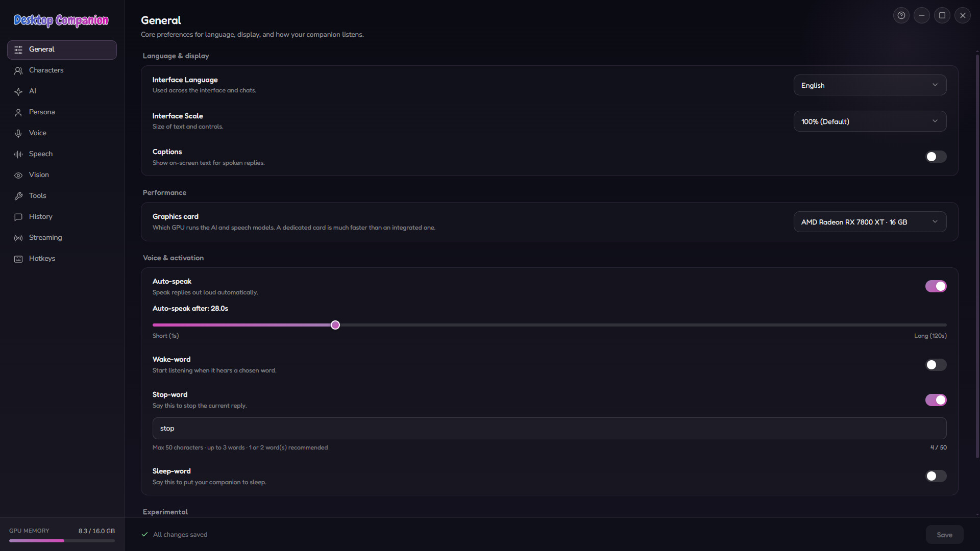The width and height of the screenshot is (980, 551).
Task: Click the Speech waveform icon
Action: 18,155
